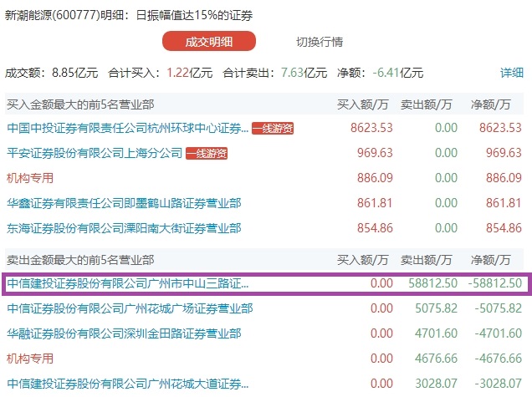Image resolution: width=532 pixels, height=397 pixels.
Task: Select the 成交明细 tab
Action: pyautogui.click(x=209, y=42)
